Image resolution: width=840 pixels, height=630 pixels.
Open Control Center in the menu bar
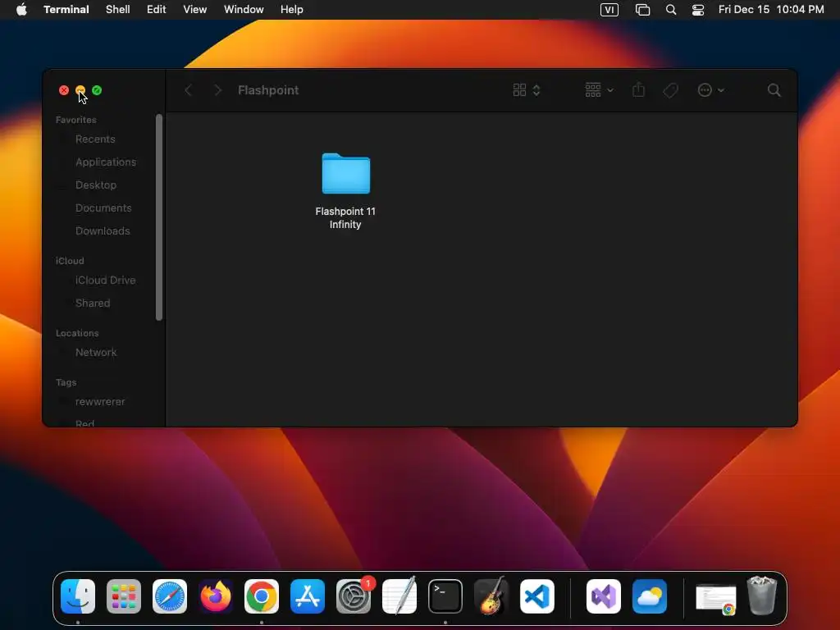(698, 10)
